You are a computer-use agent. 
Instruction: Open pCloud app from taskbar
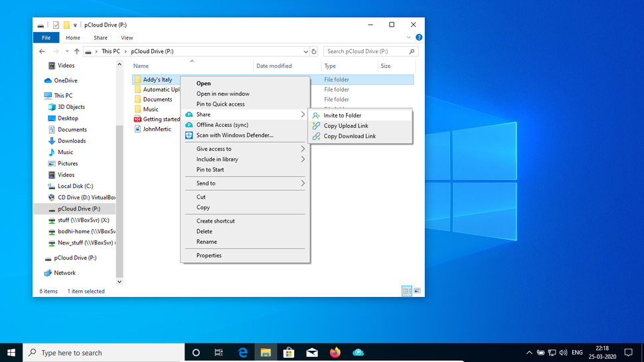coord(358,353)
